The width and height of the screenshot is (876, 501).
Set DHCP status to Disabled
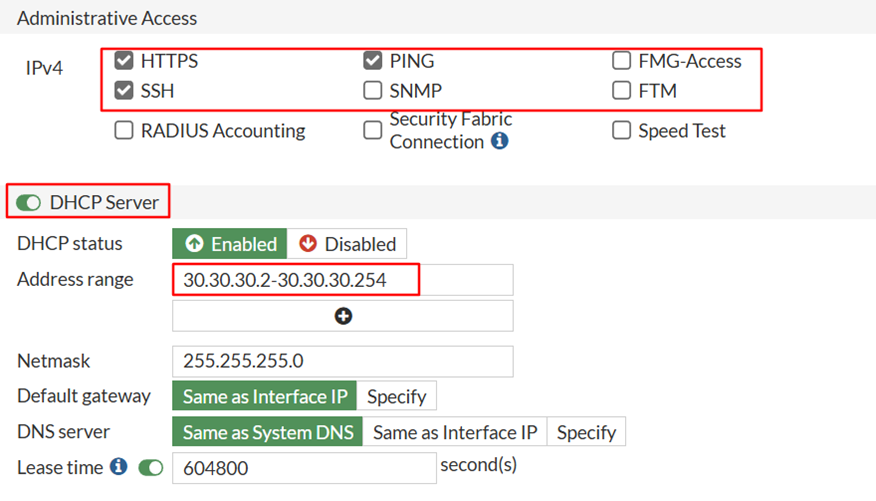[x=347, y=244]
